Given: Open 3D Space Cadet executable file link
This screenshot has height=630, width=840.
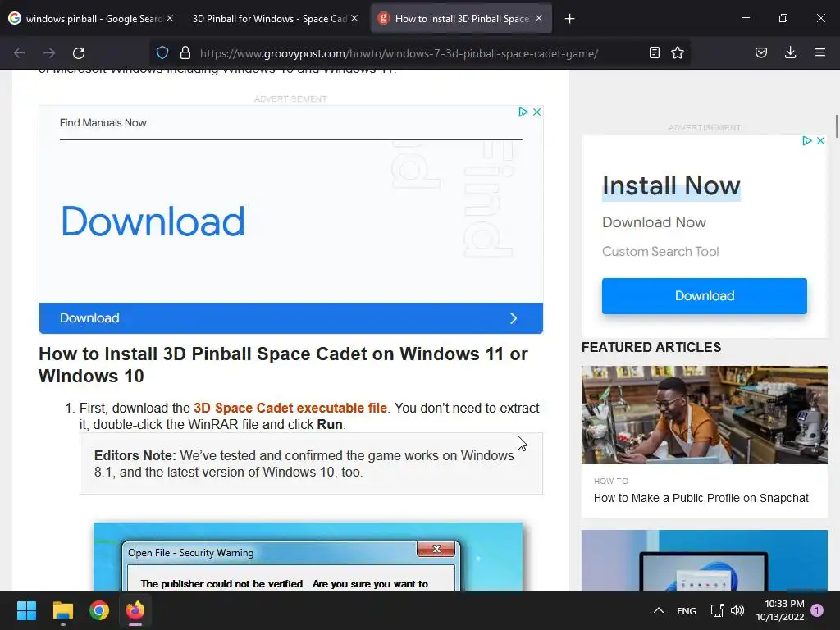Looking at the screenshot, I should pyautogui.click(x=290, y=409).
